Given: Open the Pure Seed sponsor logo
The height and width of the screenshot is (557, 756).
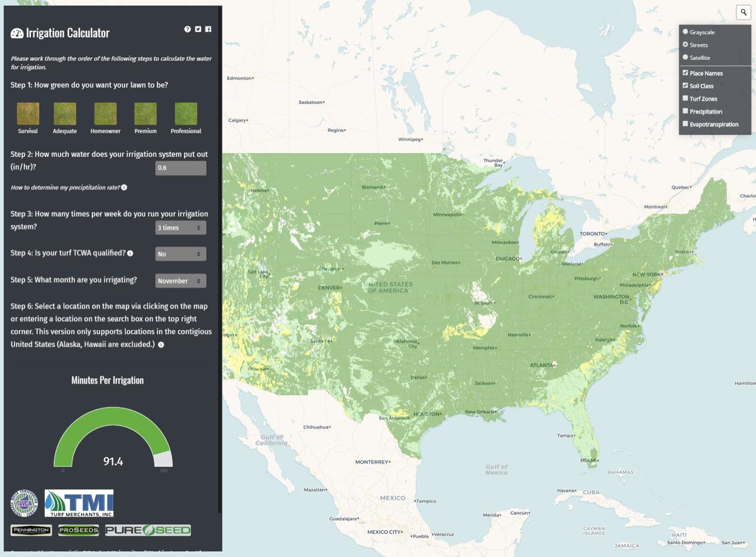Looking at the screenshot, I should click(148, 530).
